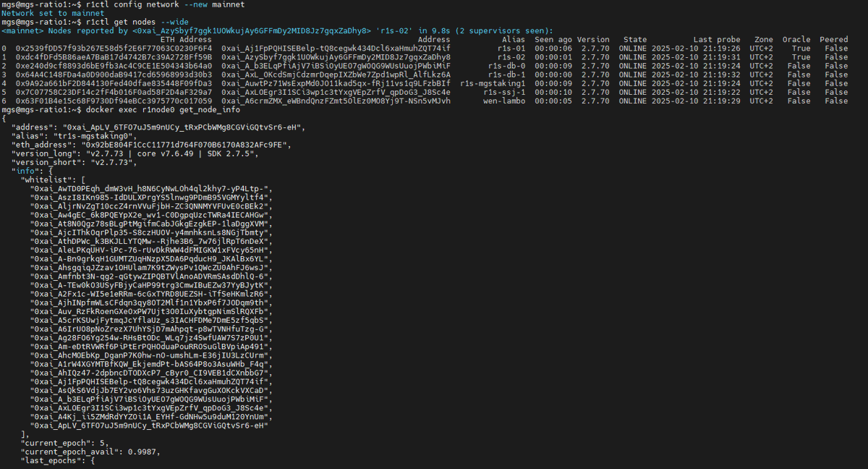Click whitelist entry 0xai_A-TEw0kO3USyFBjy...
The image size is (868, 469).
[x=149, y=284]
